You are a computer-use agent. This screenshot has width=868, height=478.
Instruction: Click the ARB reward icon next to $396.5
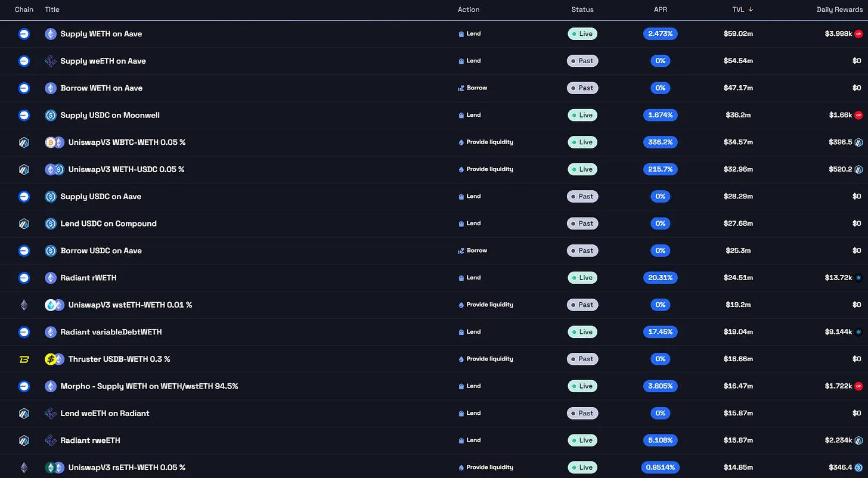click(858, 142)
